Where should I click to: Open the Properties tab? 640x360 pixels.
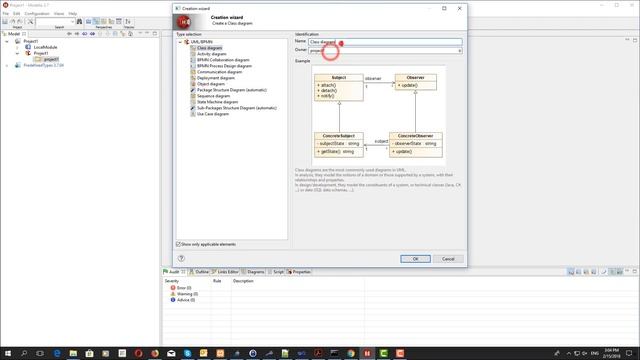tap(299, 272)
